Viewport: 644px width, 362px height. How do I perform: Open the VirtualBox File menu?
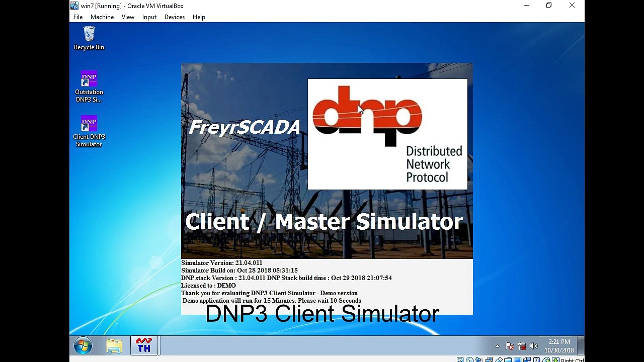[x=78, y=17]
